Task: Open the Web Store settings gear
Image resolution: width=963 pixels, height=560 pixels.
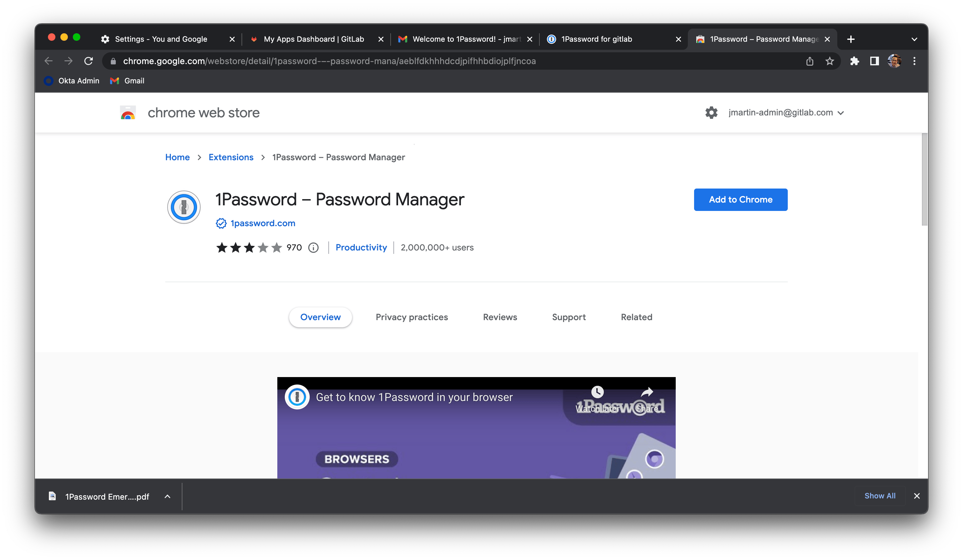Action: (x=712, y=113)
